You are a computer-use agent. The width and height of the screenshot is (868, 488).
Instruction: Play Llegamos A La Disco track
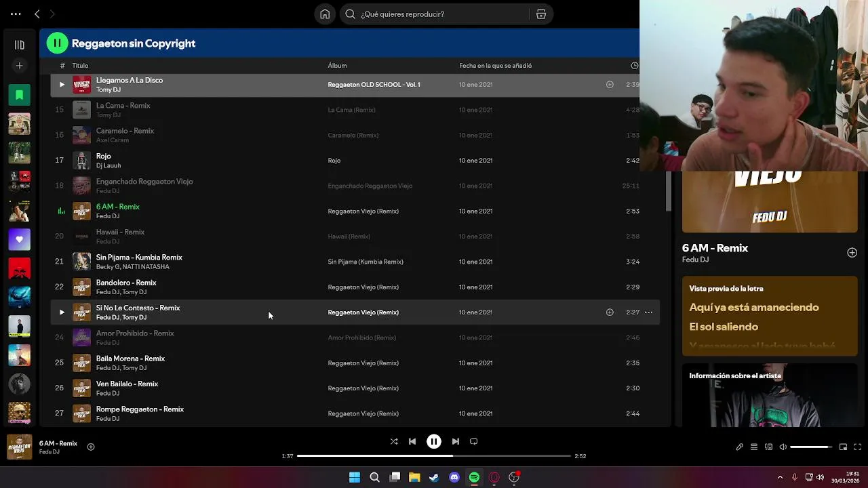click(x=62, y=85)
